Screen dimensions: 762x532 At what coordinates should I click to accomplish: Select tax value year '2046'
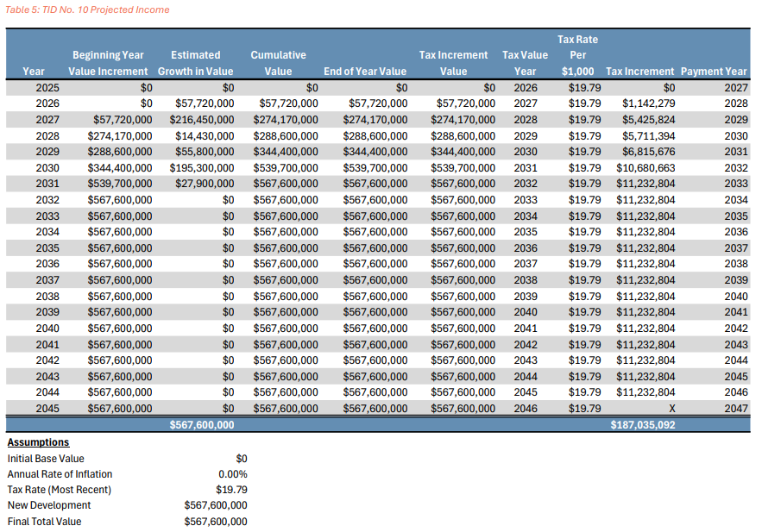(526, 409)
